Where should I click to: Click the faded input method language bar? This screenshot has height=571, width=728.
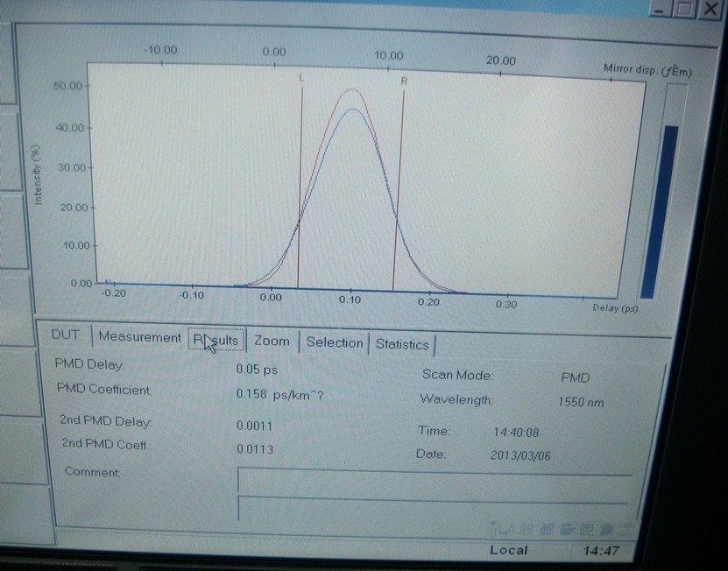click(x=562, y=529)
